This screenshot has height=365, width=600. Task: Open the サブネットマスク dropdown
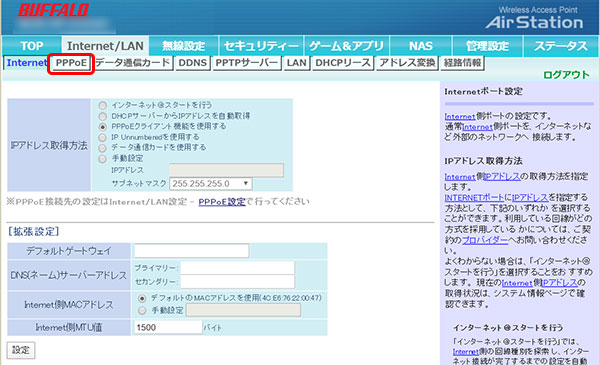coord(211,184)
